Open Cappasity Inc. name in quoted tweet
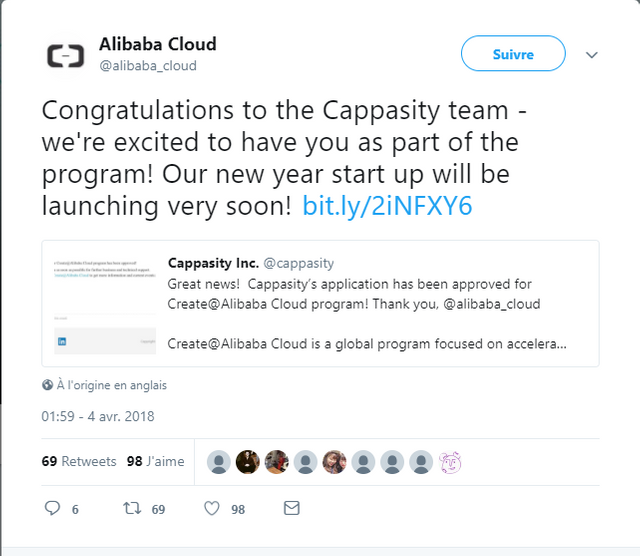This screenshot has width=640, height=556. (213, 263)
